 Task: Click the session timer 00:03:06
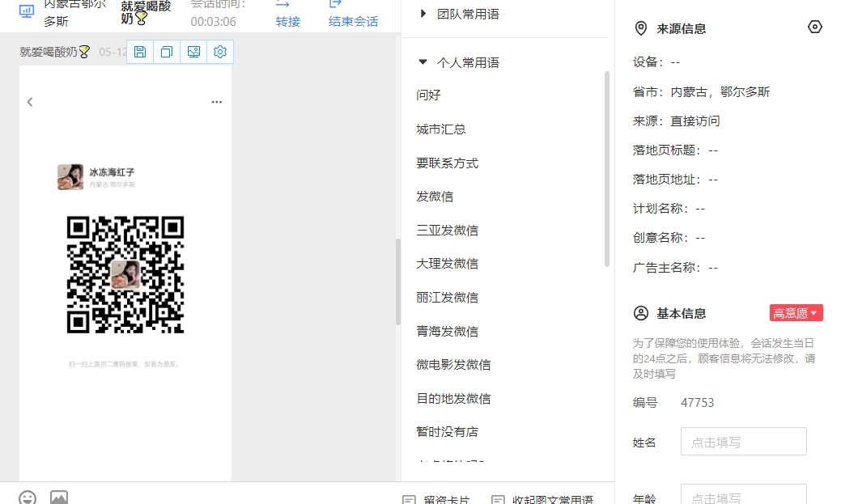213,22
